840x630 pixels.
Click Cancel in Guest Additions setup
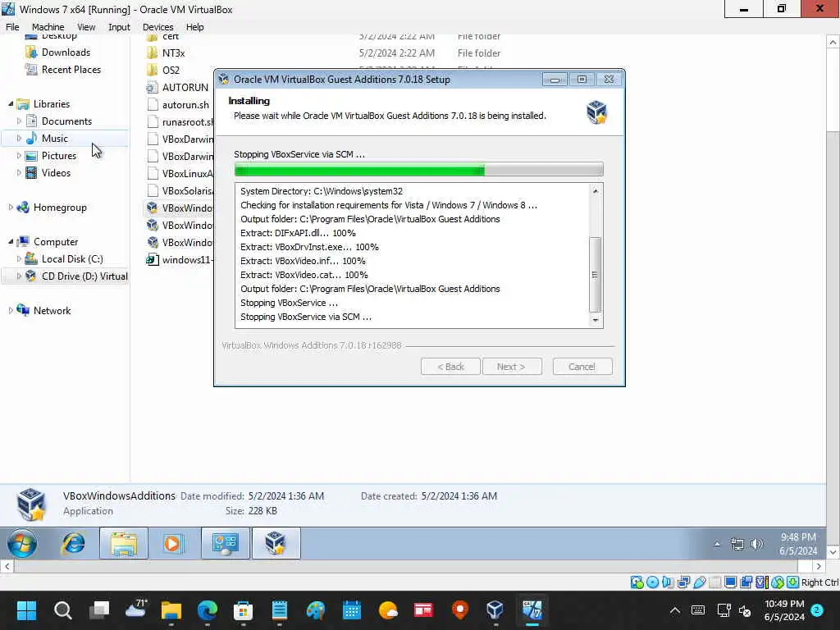tap(582, 367)
